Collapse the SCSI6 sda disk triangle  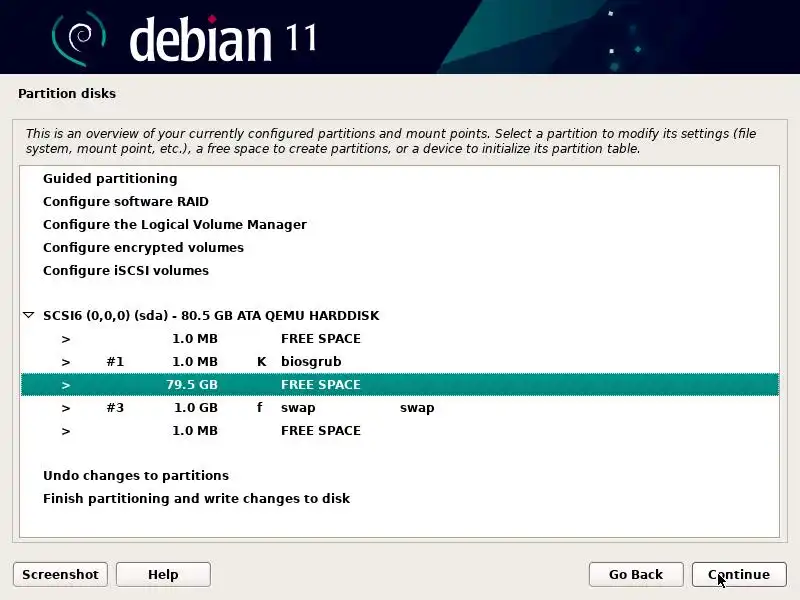coord(29,315)
